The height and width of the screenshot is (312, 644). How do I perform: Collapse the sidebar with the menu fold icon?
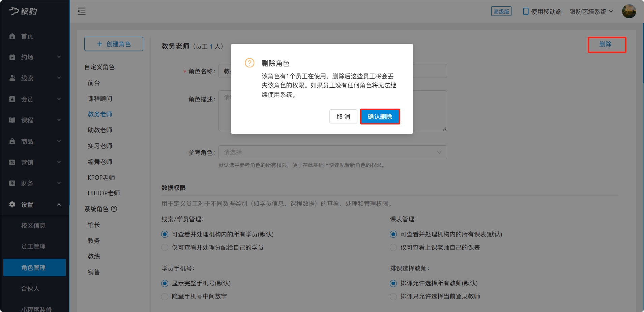click(82, 11)
